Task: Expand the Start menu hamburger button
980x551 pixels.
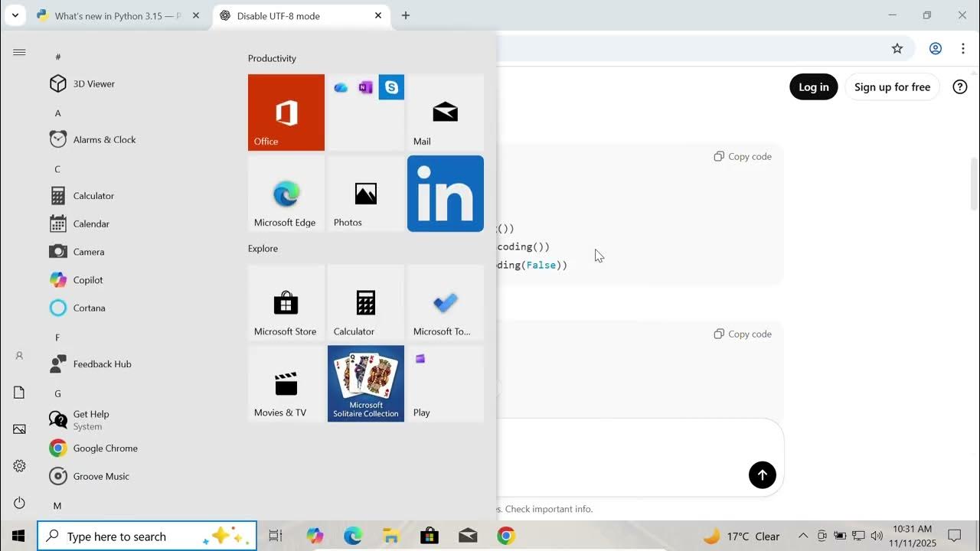Action: pyautogui.click(x=20, y=52)
